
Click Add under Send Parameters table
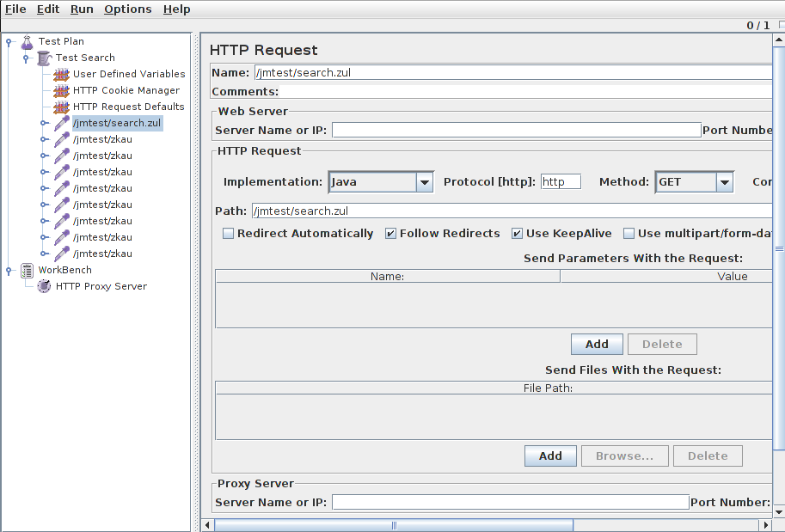point(597,345)
